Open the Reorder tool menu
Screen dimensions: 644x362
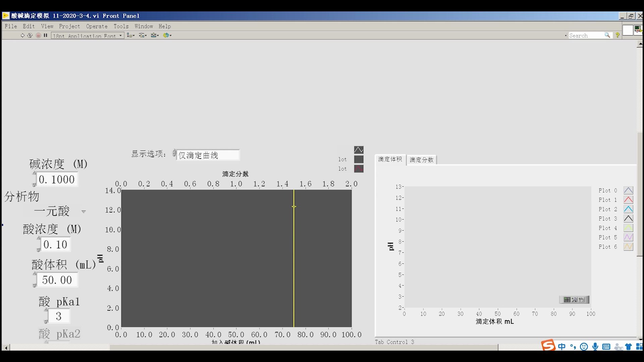pyautogui.click(x=167, y=35)
